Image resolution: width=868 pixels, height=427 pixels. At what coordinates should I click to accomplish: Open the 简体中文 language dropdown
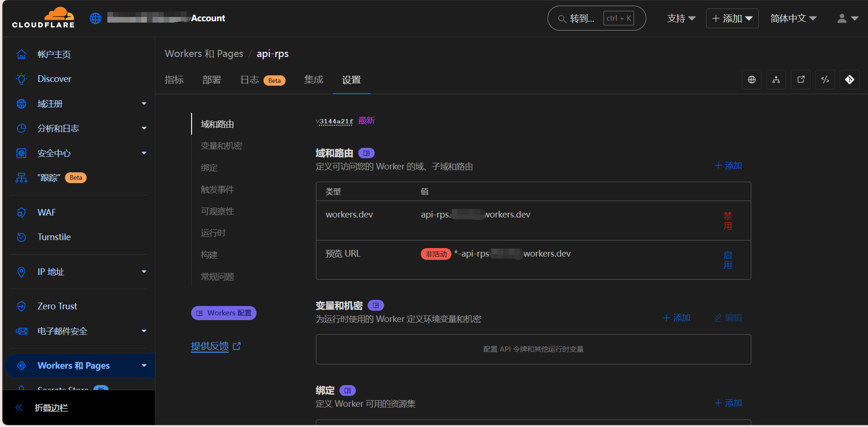[793, 18]
